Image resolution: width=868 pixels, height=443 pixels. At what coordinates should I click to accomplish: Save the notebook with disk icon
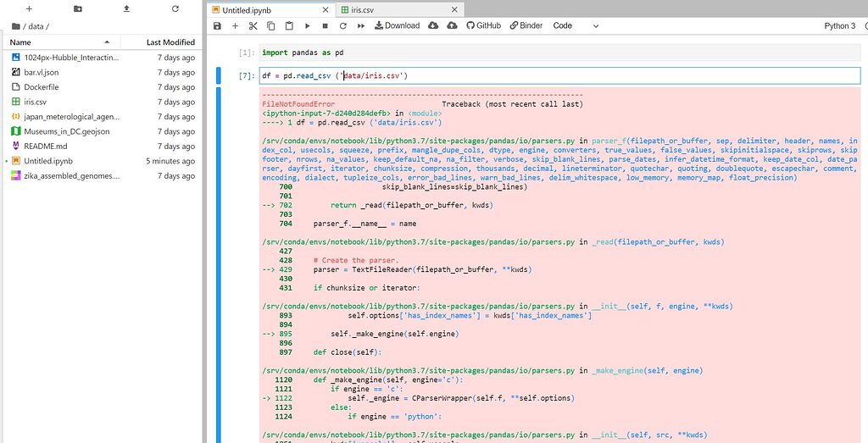point(218,26)
